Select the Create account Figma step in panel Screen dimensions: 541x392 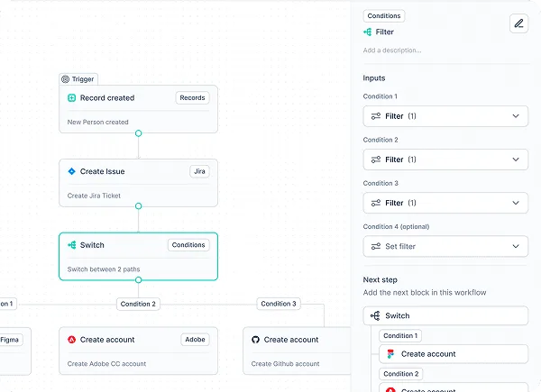click(454, 354)
